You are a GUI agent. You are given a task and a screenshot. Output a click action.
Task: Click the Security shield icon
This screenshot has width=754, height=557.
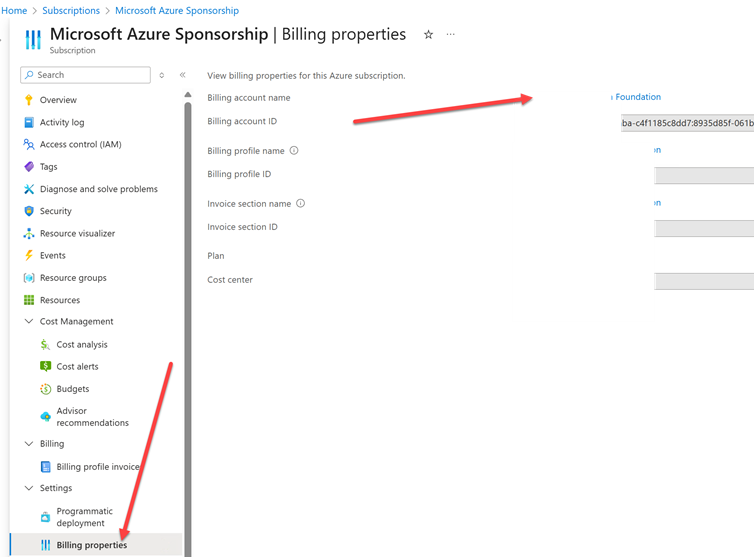coord(29,211)
